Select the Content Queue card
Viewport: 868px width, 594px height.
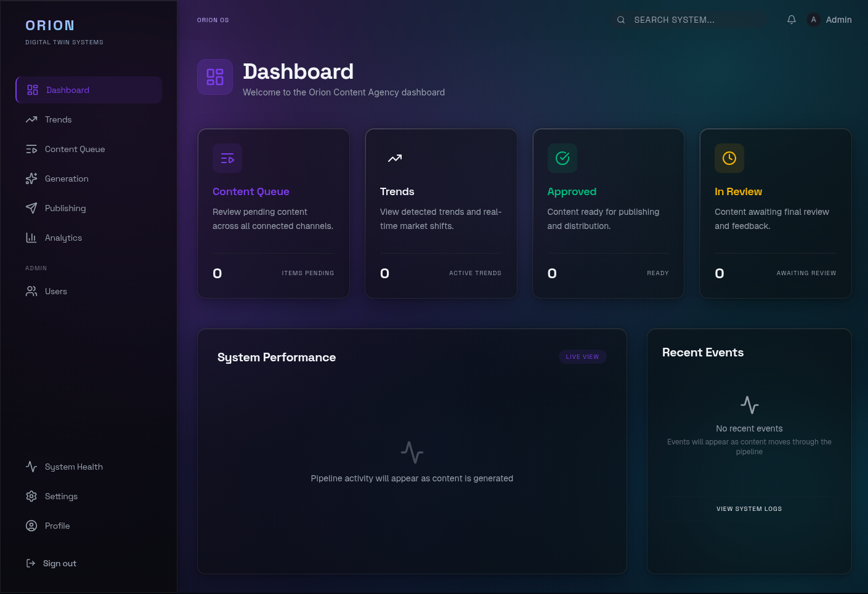pos(273,213)
